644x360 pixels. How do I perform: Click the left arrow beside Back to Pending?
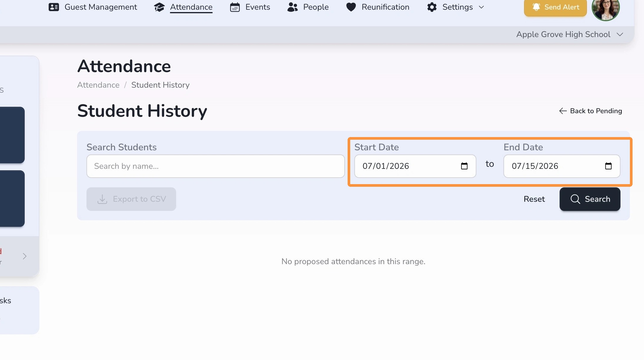tap(563, 111)
